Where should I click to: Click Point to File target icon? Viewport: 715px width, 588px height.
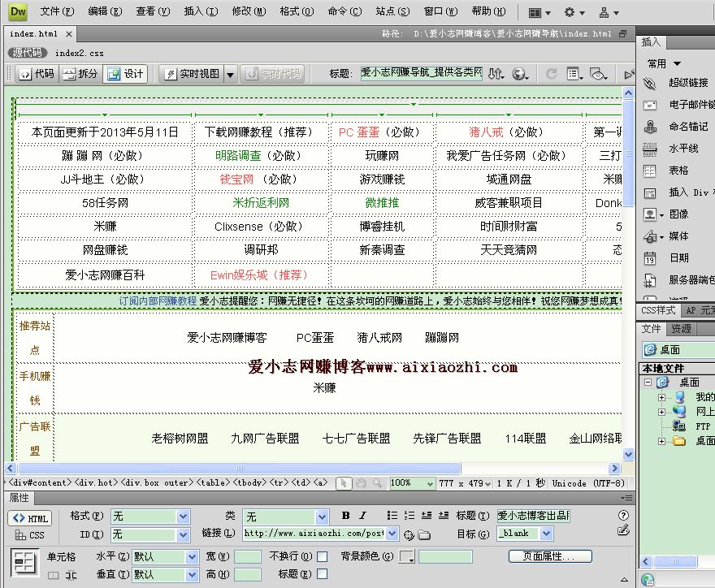tap(409, 535)
